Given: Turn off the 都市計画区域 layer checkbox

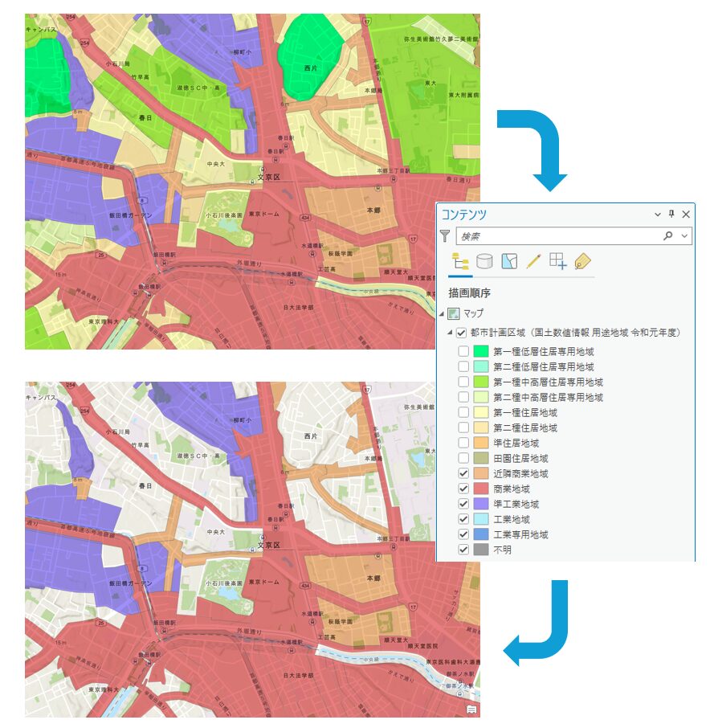Looking at the screenshot, I should click(461, 333).
